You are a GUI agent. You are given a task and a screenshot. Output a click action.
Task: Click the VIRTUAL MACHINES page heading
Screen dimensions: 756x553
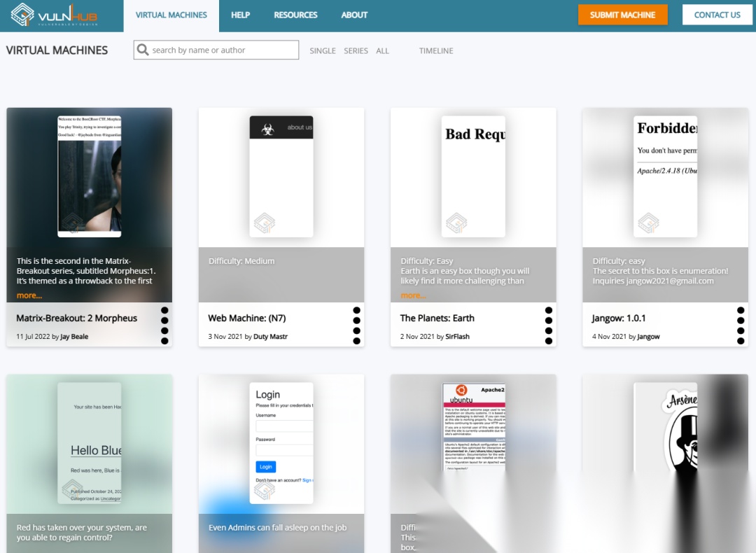[x=57, y=50]
